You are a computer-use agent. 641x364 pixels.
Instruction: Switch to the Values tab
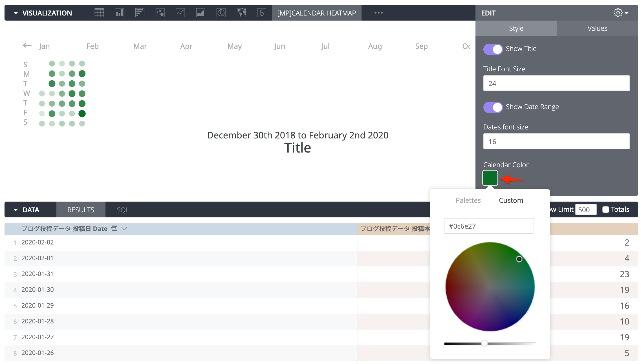597,28
